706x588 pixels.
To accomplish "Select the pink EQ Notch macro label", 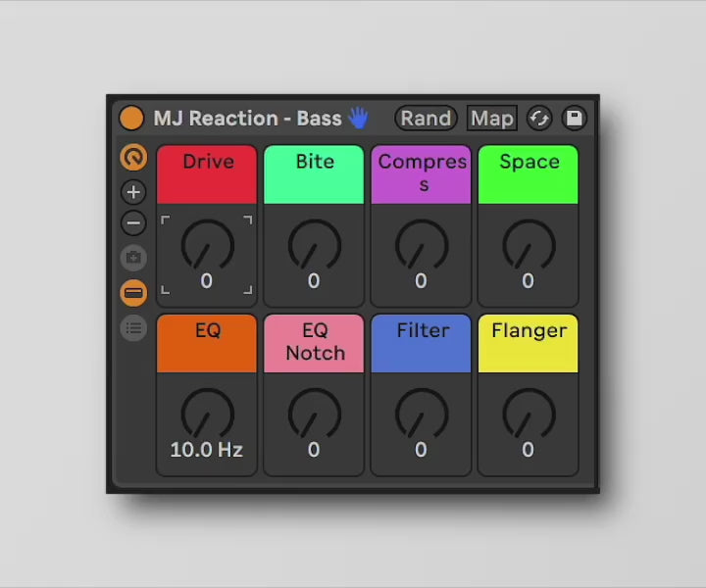I will click(314, 344).
